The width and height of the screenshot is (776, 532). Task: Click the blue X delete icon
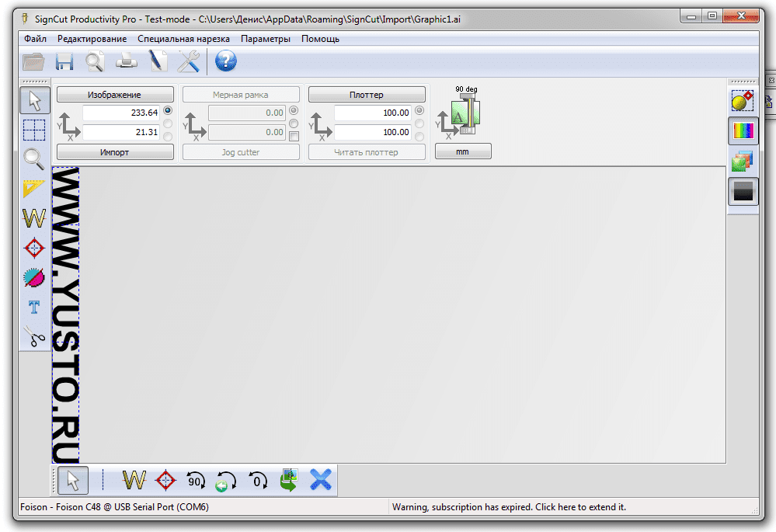point(320,480)
